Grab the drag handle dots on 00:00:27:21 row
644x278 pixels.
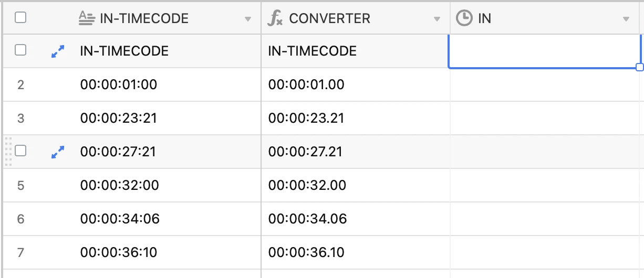click(x=8, y=152)
